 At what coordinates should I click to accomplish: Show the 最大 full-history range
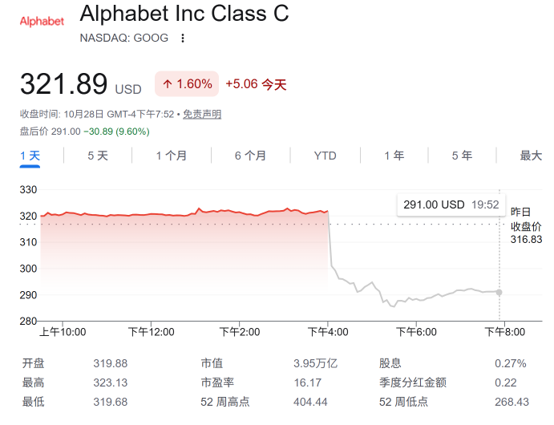pos(531,156)
